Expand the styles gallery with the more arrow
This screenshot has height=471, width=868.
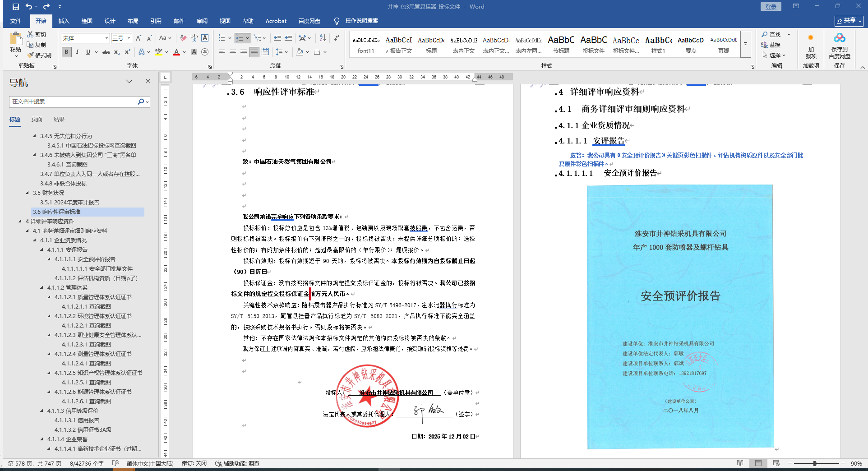click(745, 44)
